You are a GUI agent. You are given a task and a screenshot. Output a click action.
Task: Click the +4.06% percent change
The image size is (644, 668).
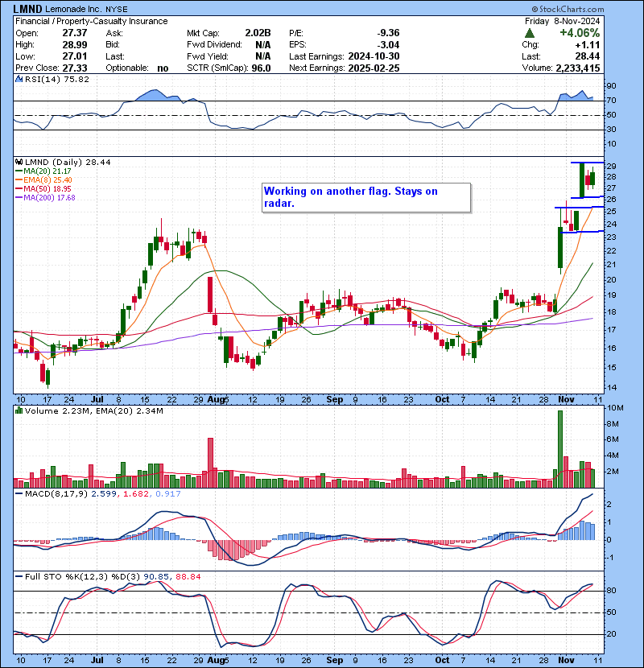[580, 33]
